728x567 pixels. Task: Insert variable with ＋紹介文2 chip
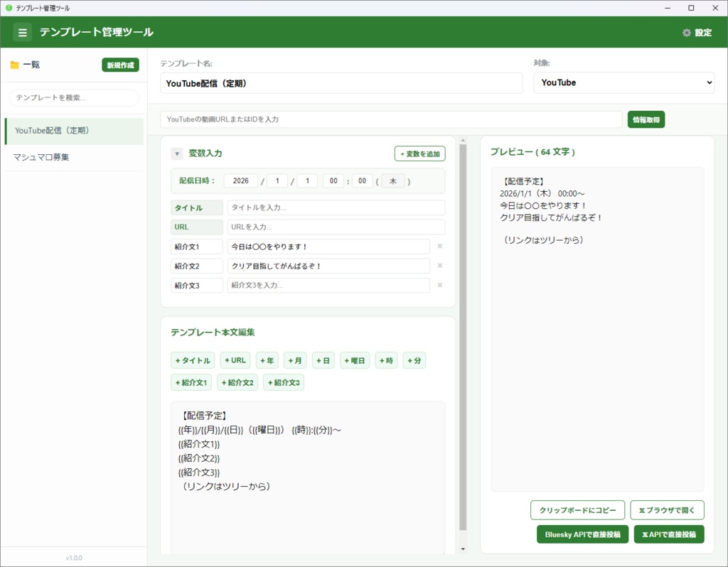tap(237, 383)
